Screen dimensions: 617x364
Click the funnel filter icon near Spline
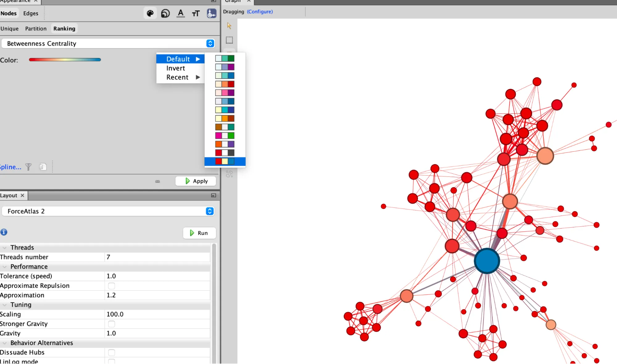coord(28,167)
